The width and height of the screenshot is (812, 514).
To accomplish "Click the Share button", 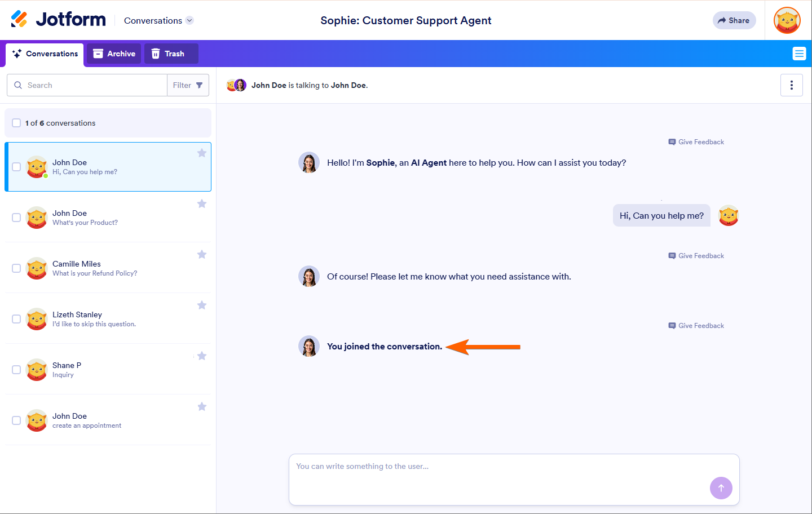I will tap(734, 20).
